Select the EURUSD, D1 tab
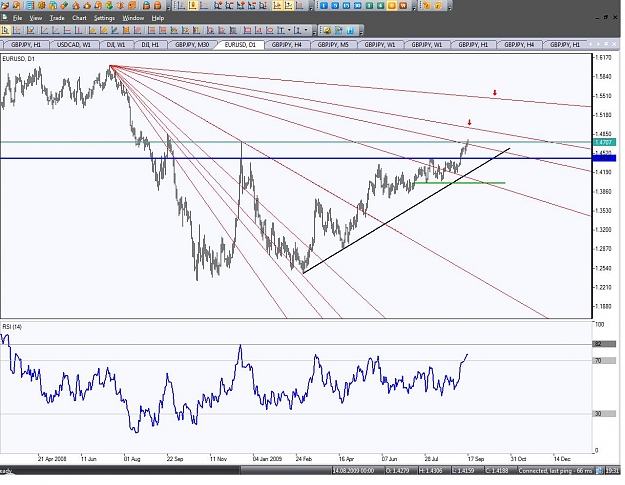Screen dimensions: 625x485 tap(240, 45)
